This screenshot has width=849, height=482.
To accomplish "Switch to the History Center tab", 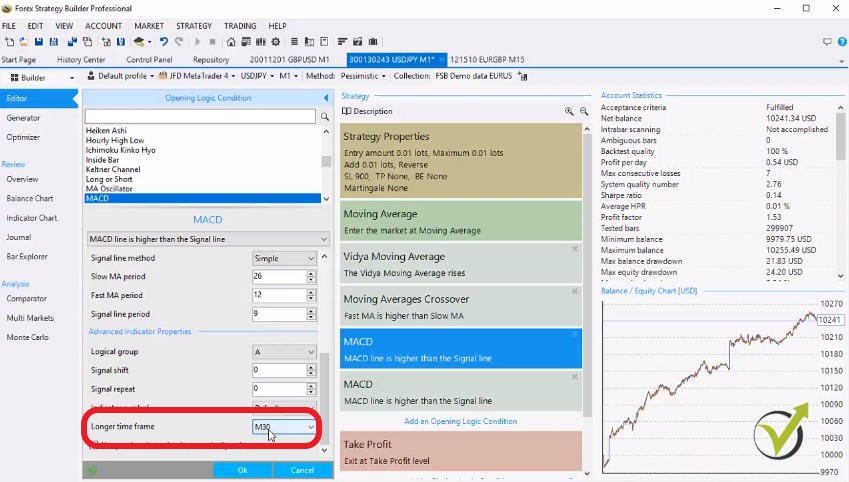I will pos(81,60).
